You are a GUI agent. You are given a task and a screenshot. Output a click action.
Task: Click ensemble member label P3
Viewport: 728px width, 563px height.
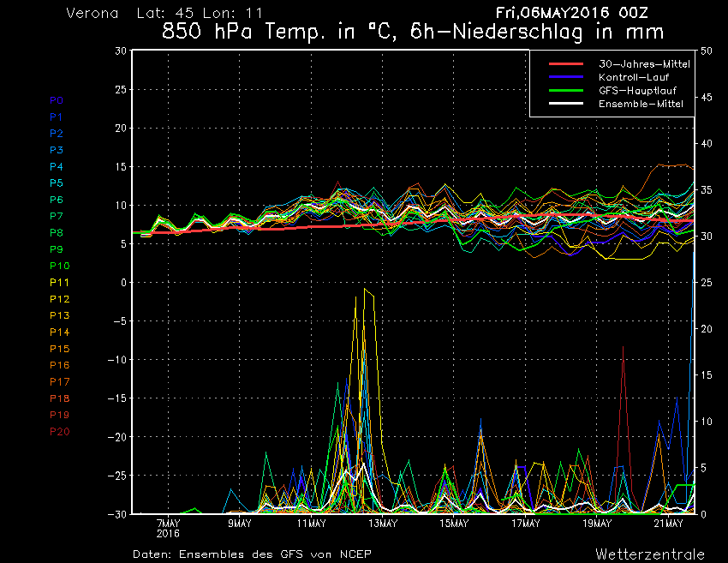[57, 150]
